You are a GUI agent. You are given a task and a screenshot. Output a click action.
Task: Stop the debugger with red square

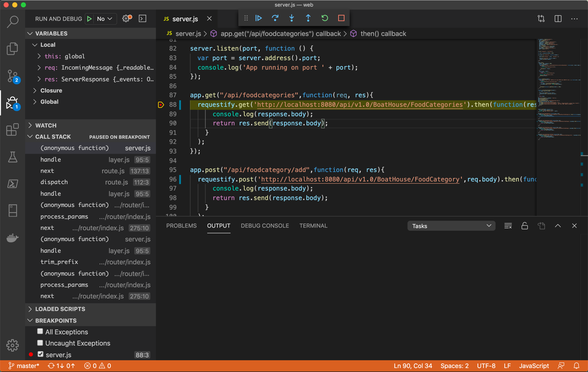point(341,18)
